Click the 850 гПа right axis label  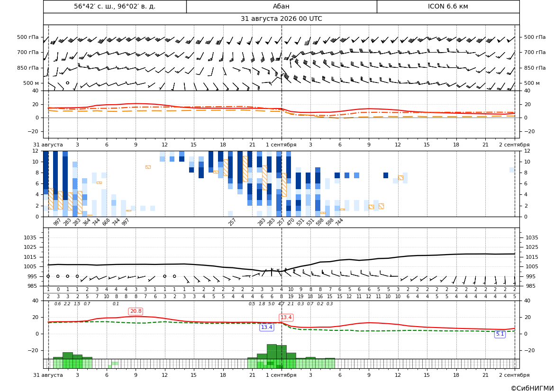535,67
